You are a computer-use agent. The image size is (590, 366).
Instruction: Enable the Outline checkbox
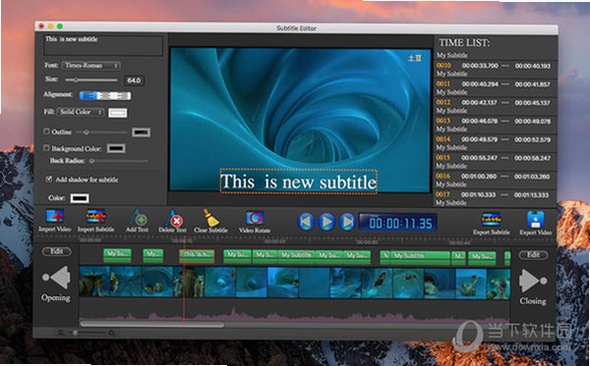pyautogui.click(x=47, y=132)
